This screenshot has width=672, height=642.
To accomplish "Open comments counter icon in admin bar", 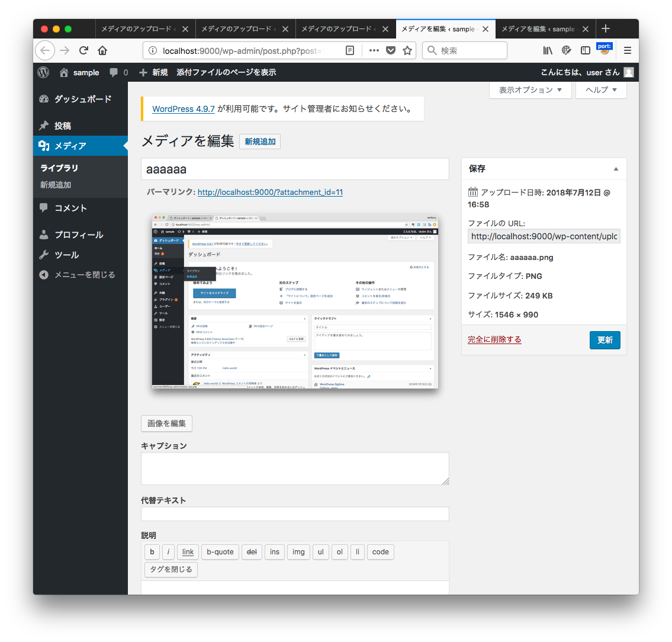I will coord(114,72).
